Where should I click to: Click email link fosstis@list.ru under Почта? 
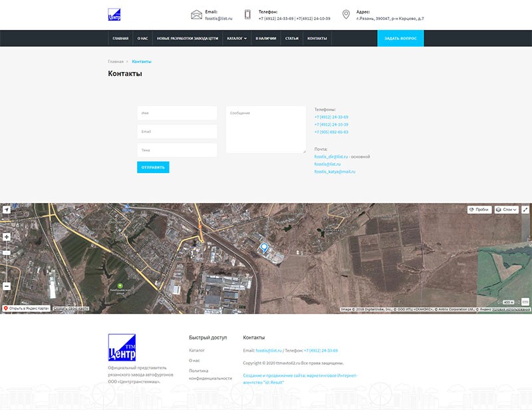327,164
